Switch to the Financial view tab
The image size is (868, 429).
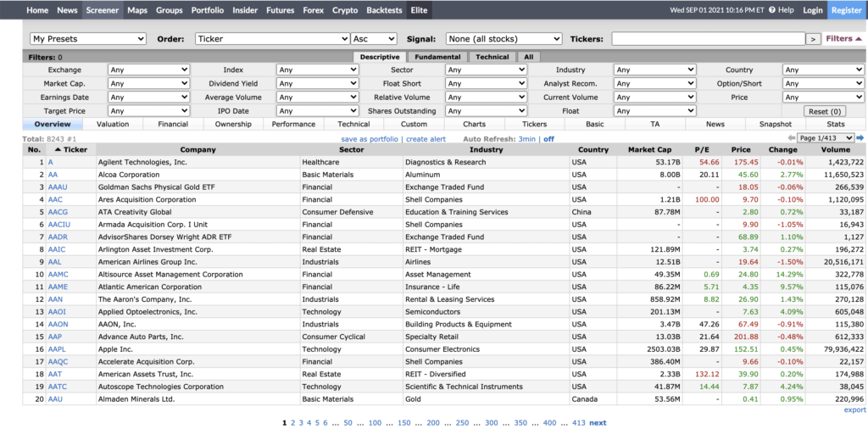click(173, 124)
